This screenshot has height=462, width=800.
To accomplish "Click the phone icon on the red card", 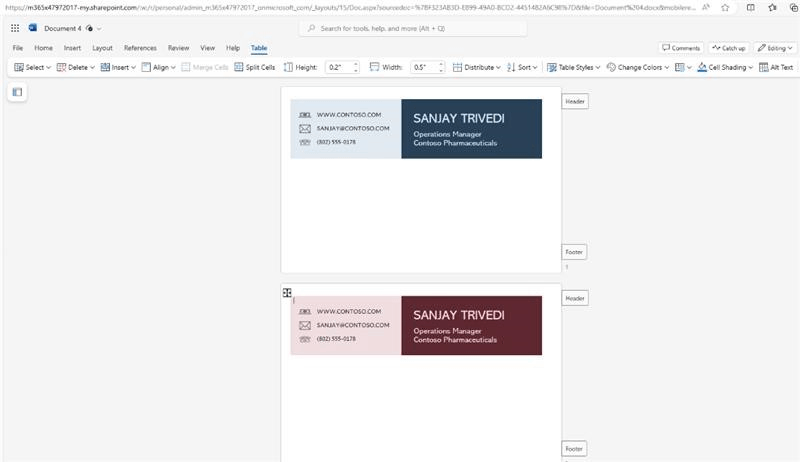I will pos(305,339).
